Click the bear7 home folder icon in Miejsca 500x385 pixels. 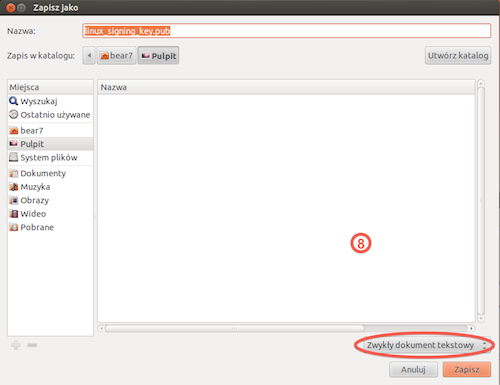tap(13, 131)
